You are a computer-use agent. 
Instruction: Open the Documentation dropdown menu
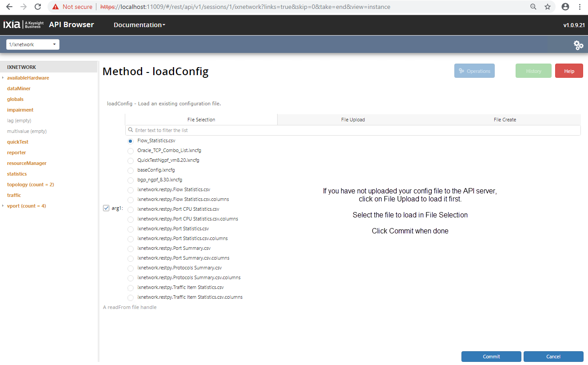(139, 25)
